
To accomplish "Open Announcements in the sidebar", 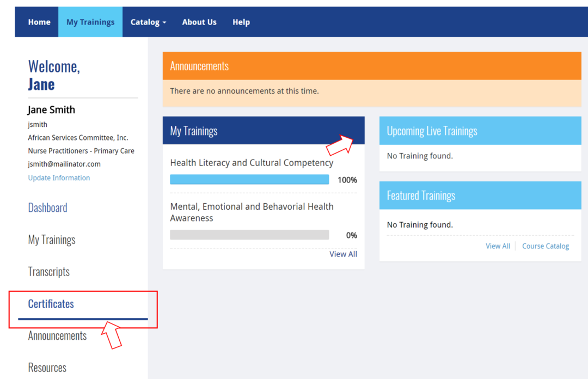I will coord(57,336).
